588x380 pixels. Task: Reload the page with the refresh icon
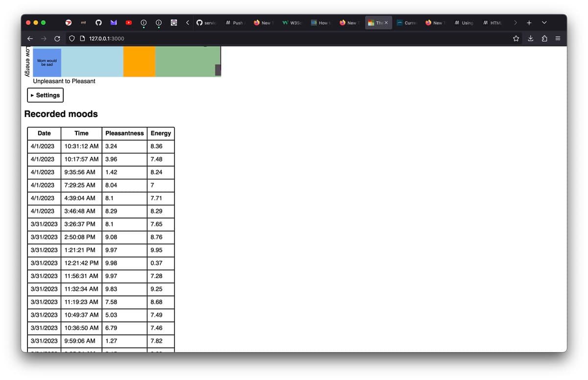(57, 38)
